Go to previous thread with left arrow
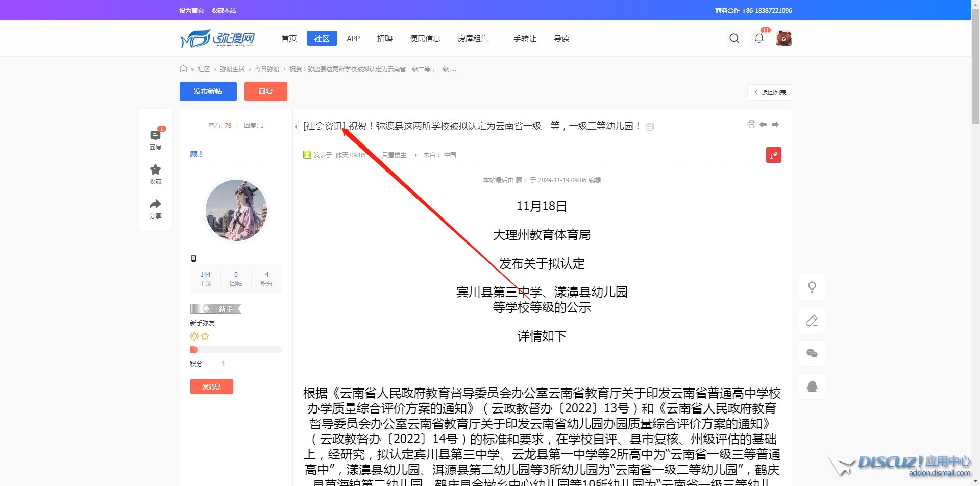This screenshot has width=980, height=486. coord(763,125)
